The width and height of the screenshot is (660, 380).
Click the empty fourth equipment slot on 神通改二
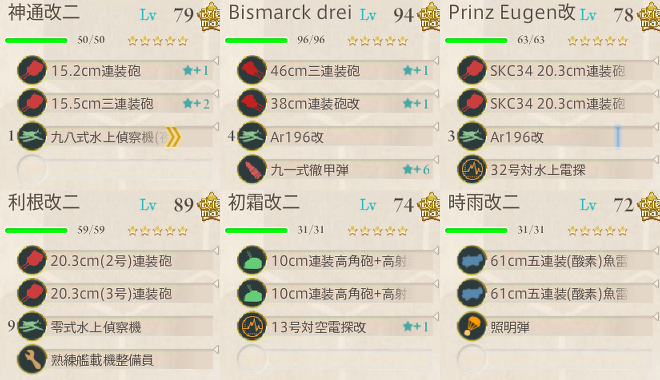114,169
